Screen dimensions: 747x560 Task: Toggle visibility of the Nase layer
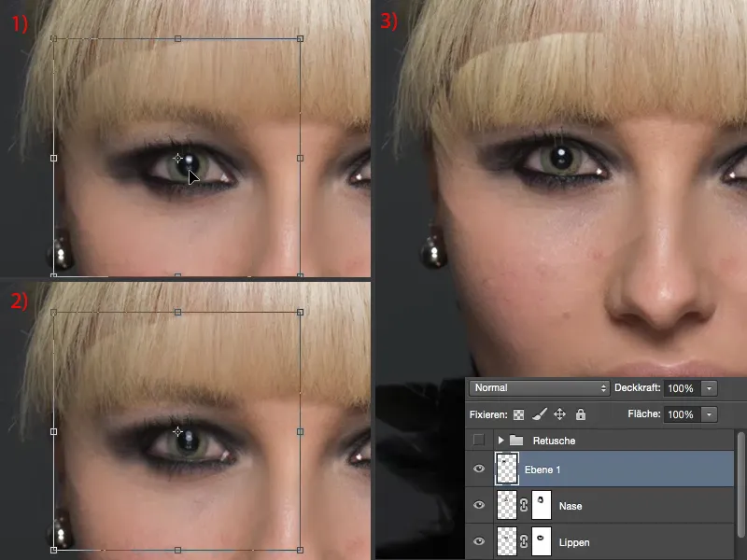click(478, 506)
